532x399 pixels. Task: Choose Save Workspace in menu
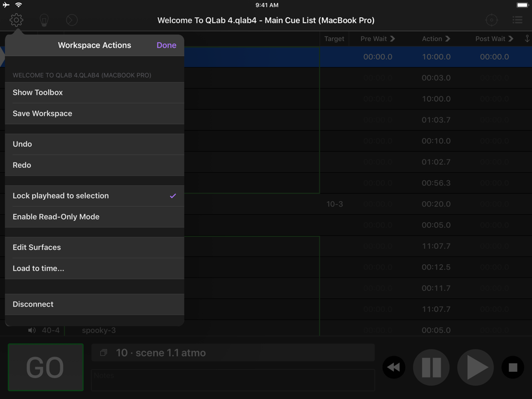point(94,114)
